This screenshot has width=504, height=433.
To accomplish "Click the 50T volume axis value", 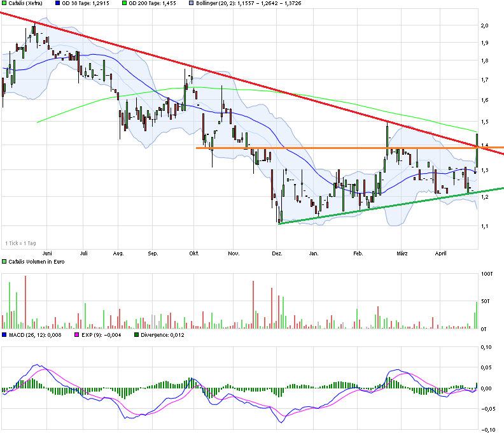I will coord(486,301).
